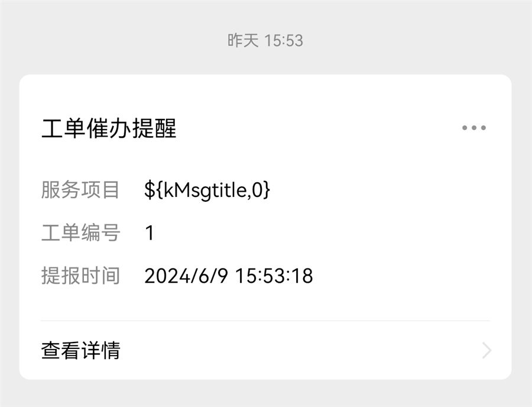
Task: Tap the right chevron beside 查看详情
Action: pyautogui.click(x=486, y=351)
